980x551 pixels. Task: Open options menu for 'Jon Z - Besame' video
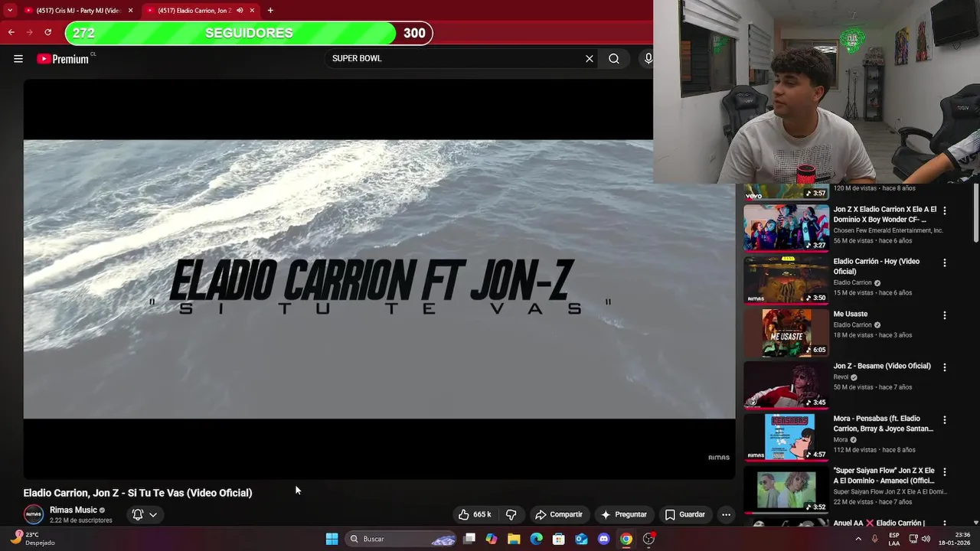(945, 367)
